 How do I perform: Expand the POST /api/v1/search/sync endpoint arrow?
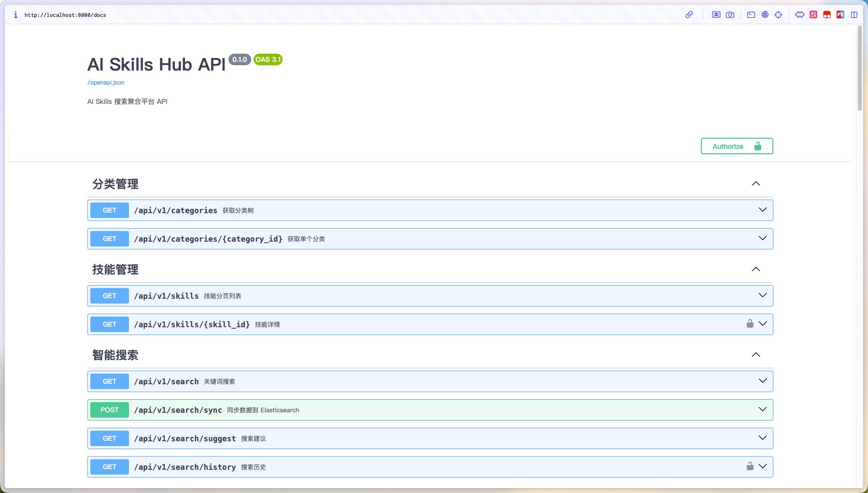tap(762, 409)
